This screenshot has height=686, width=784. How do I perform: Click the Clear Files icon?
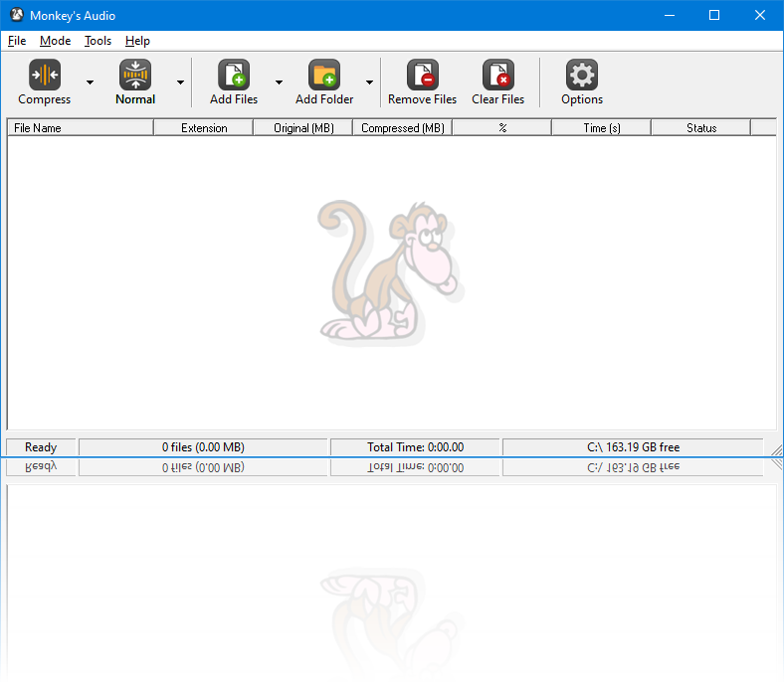pyautogui.click(x=498, y=75)
